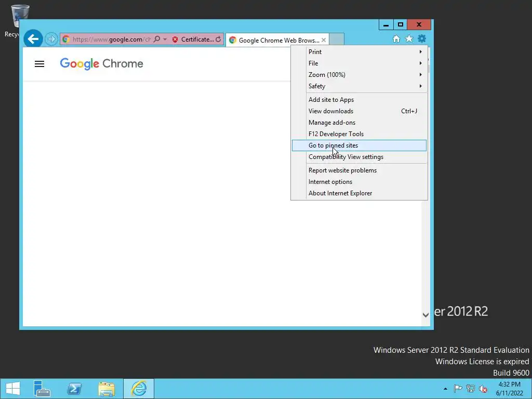Click the page scrollbar down arrow

click(425, 315)
